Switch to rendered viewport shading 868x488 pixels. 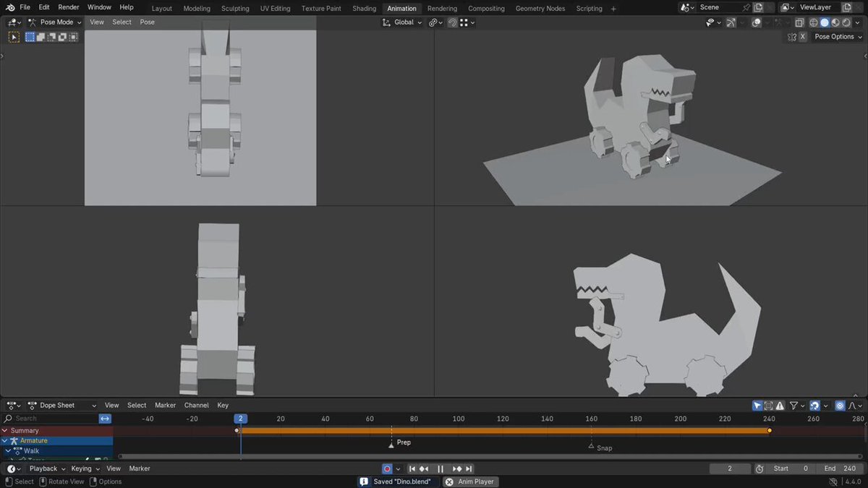click(845, 22)
